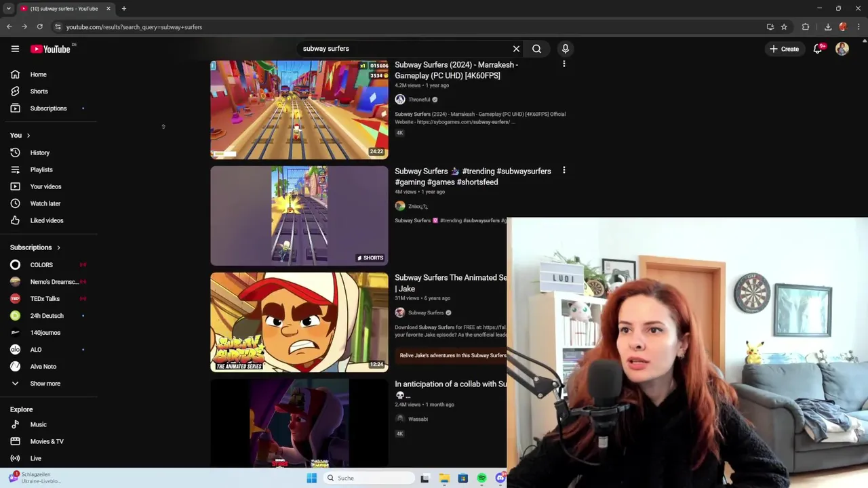Open browser downloads icon
868x488 pixels.
tap(828, 27)
